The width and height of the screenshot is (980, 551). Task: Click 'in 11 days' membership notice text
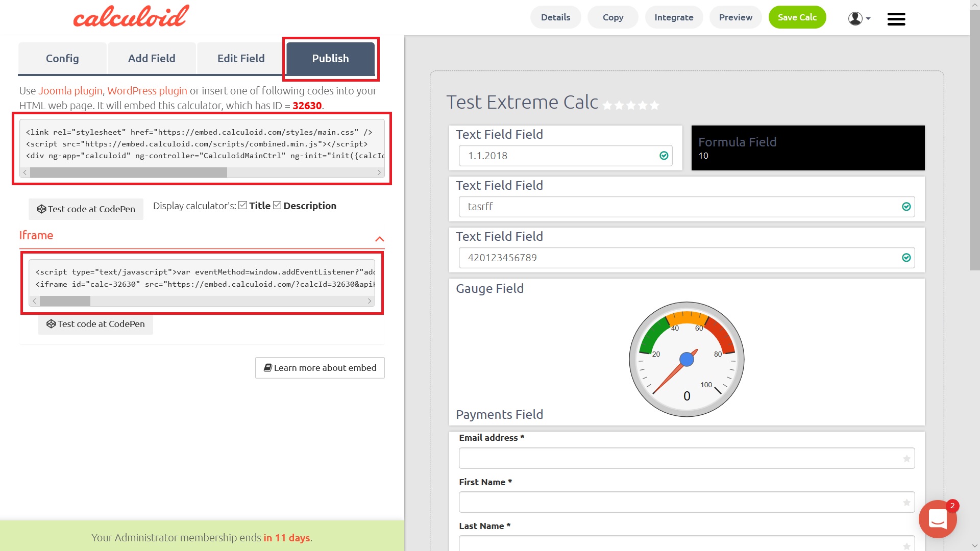286,538
